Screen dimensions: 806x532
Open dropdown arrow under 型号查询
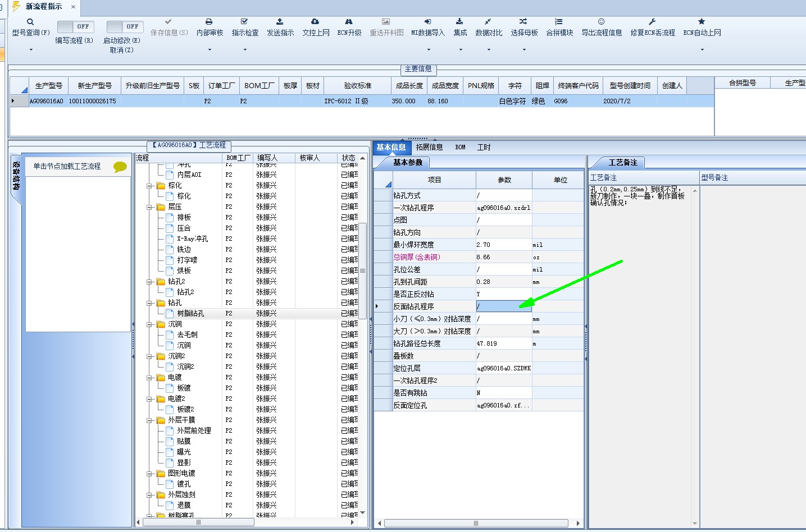(31, 49)
